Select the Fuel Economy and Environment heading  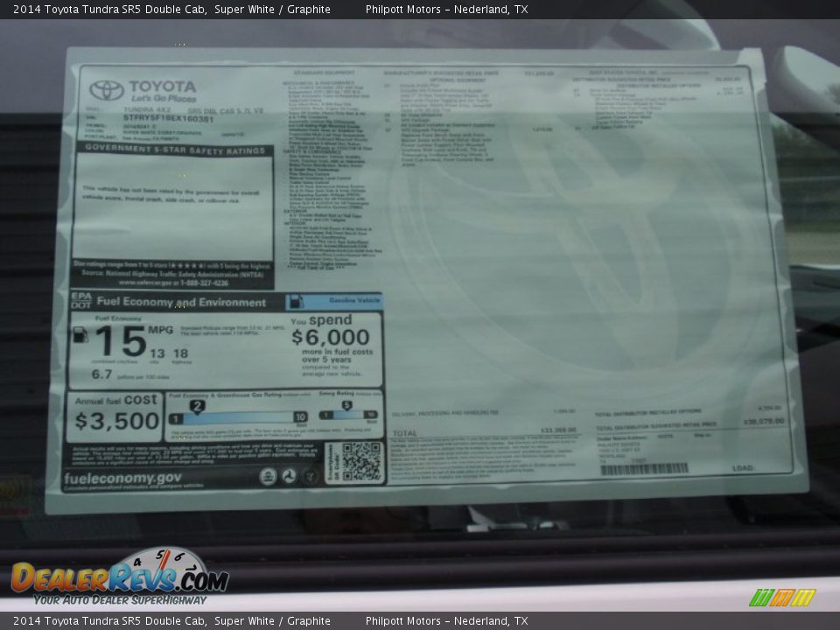point(181,303)
